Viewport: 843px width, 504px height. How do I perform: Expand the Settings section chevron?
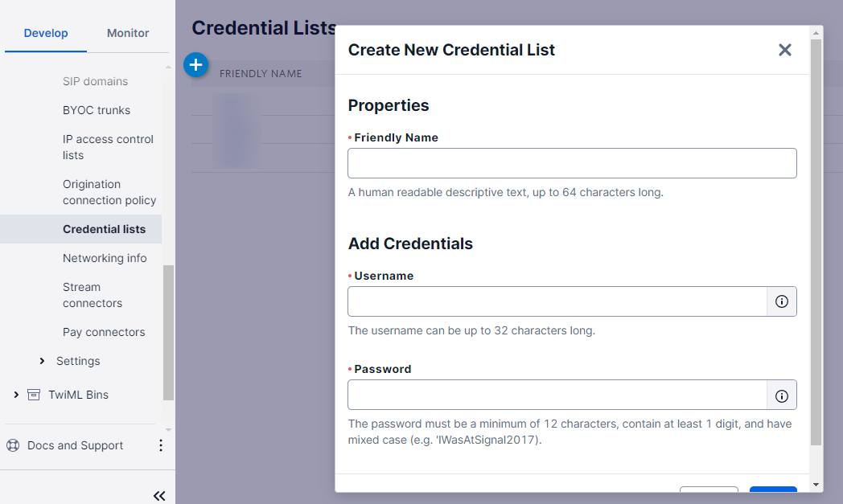coord(42,361)
